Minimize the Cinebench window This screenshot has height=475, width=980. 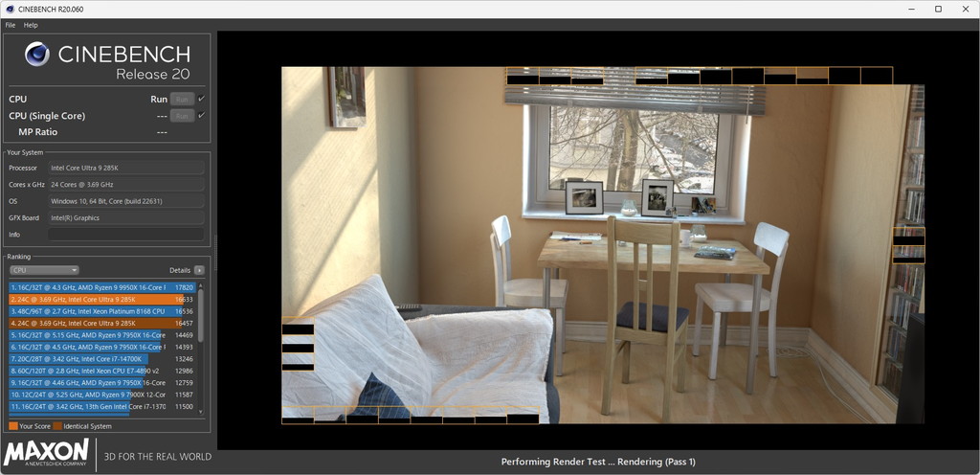pyautogui.click(x=909, y=9)
